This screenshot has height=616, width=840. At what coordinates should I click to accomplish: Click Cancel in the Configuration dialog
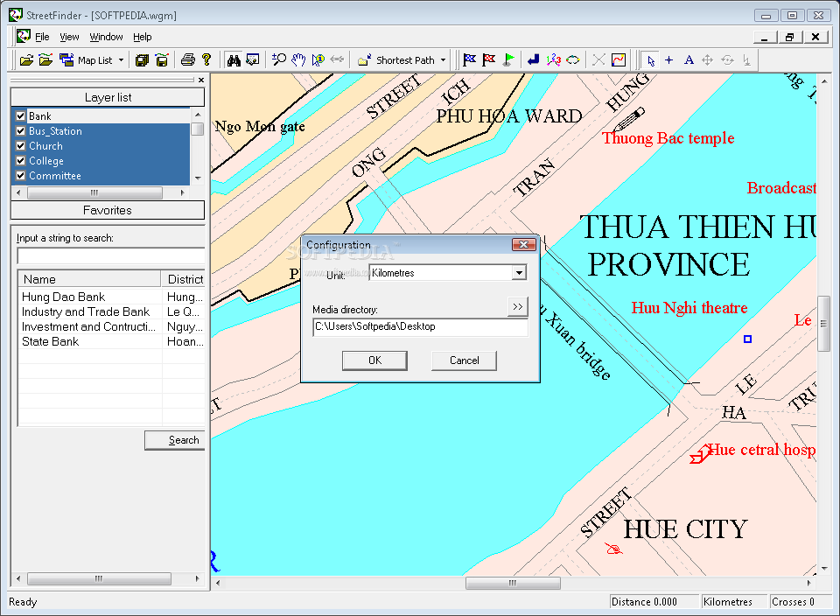pos(464,360)
